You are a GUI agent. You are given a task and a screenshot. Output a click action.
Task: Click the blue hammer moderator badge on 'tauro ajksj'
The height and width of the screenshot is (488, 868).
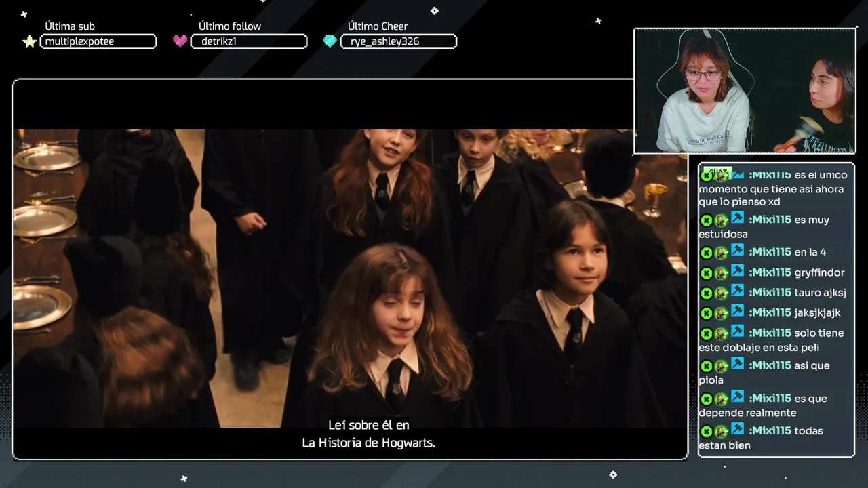(738, 291)
